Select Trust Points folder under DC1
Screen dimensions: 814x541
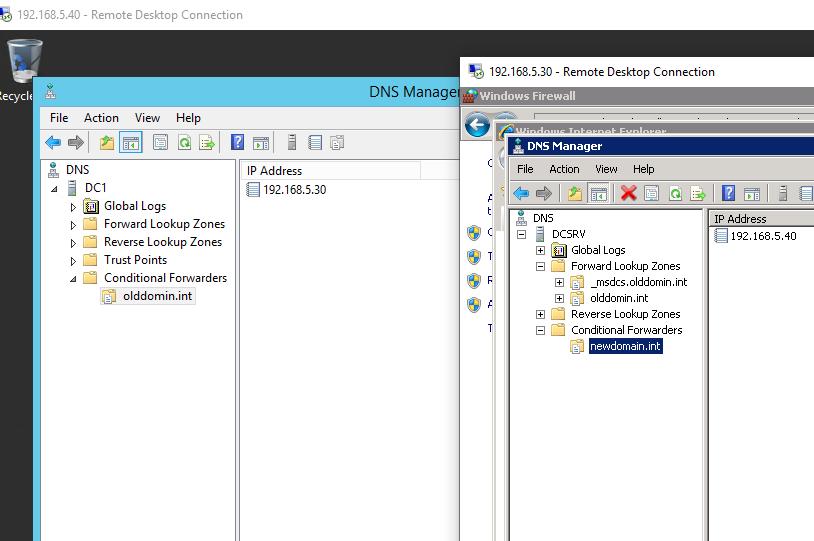pyautogui.click(x=135, y=260)
